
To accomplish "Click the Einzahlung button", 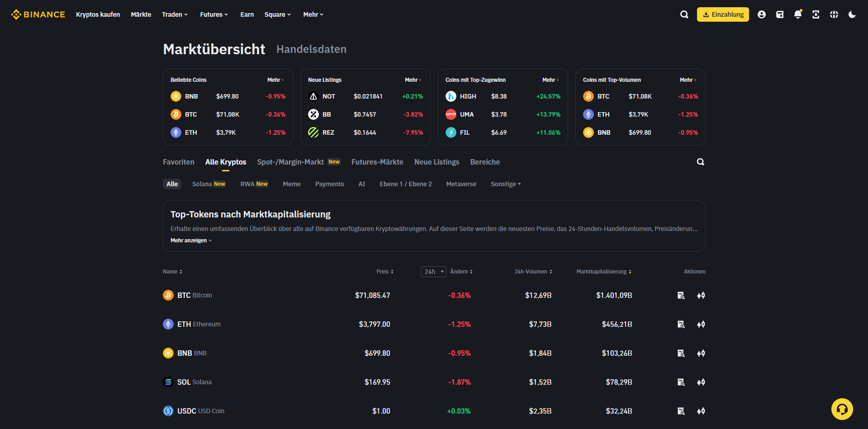I will [x=723, y=14].
